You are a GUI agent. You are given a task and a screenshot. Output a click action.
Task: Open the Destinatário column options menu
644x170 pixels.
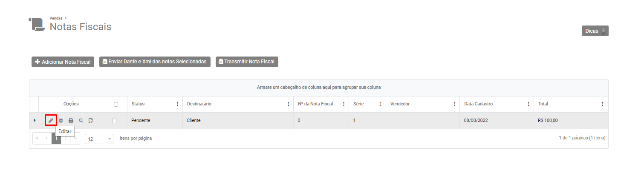tap(289, 104)
